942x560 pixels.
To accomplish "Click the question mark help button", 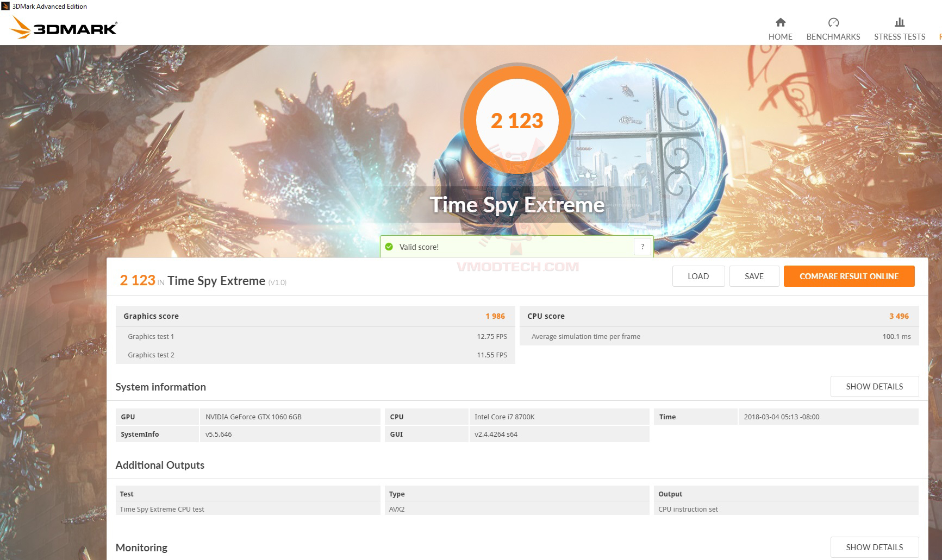I will coord(642,247).
